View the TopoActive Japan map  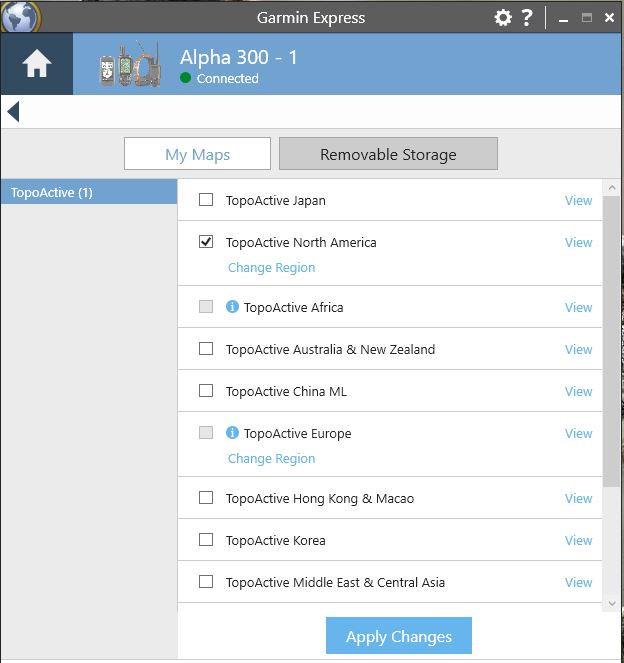(x=578, y=200)
